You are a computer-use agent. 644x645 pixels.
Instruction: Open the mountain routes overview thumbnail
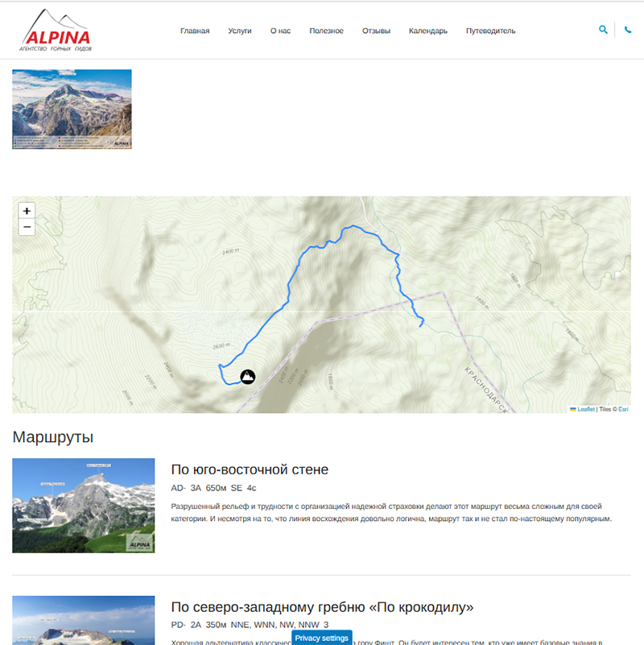click(x=72, y=109)
